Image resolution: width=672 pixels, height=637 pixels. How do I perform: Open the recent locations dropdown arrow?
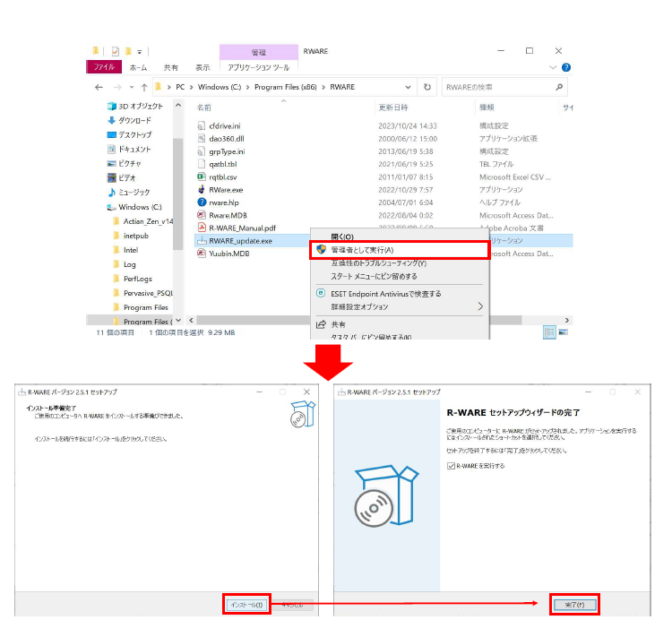[x=132, y=88]
